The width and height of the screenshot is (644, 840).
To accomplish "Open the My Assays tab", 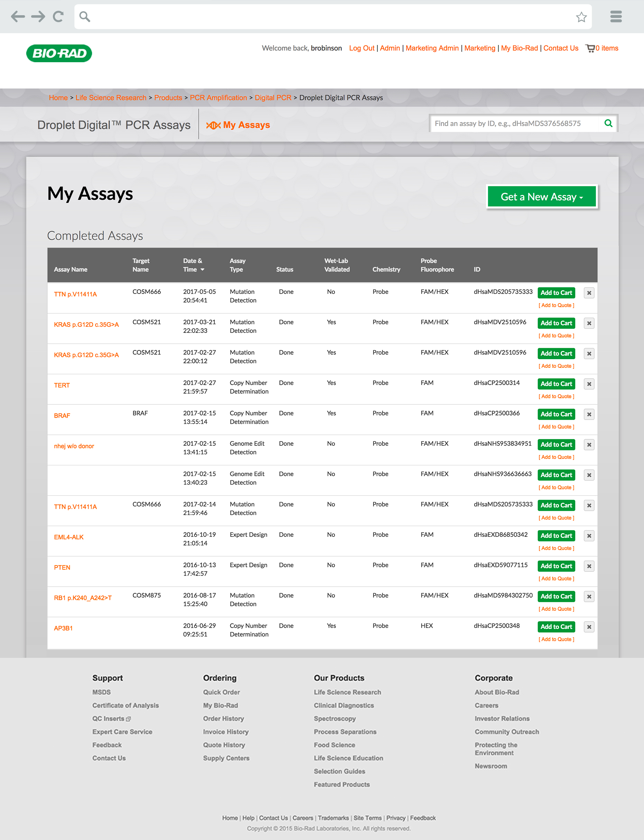I will pyautogui.click(x=238, y=125).
